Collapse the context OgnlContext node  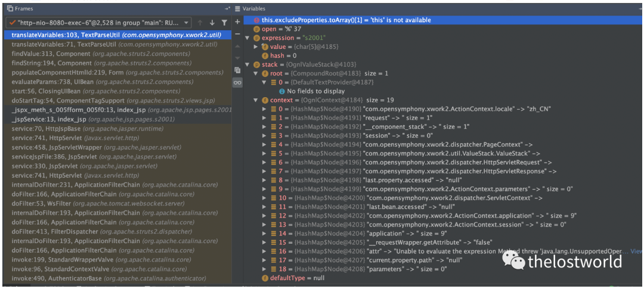(256, 100)
